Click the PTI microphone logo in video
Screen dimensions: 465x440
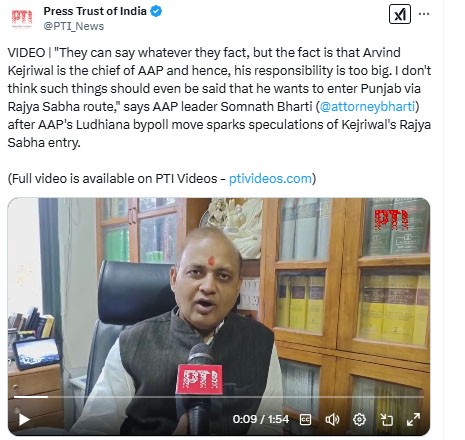[199, 379]
